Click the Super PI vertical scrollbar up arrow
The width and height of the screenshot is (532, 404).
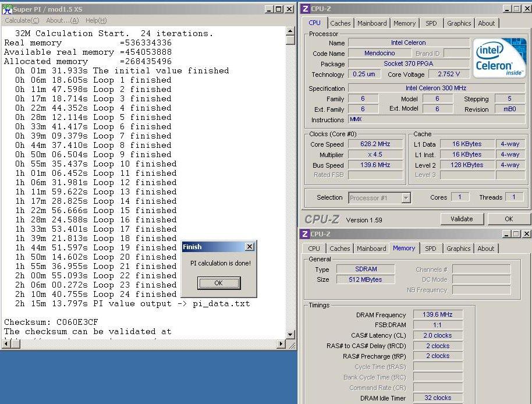(x=290, y=31)
